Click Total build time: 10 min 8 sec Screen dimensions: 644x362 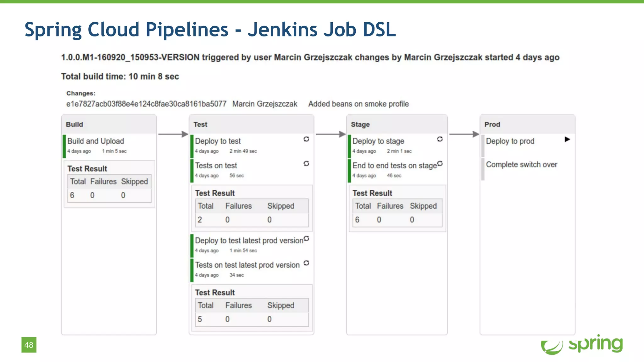[x=120, y=77]
